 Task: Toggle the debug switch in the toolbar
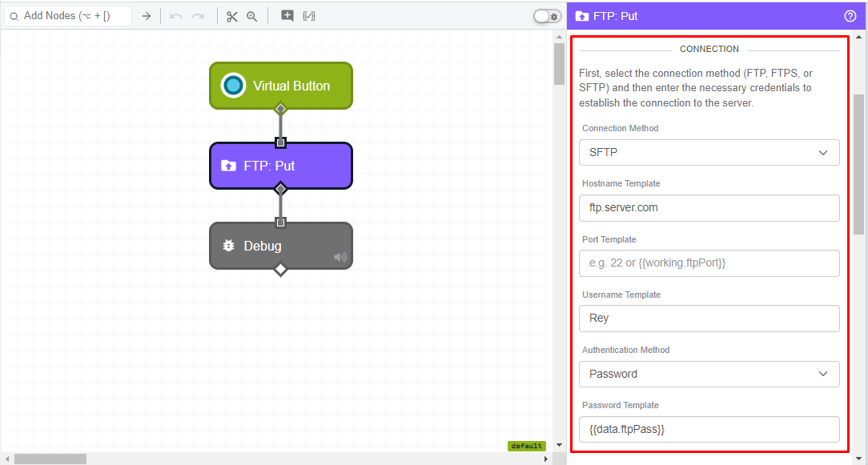[x=548, y=16]
